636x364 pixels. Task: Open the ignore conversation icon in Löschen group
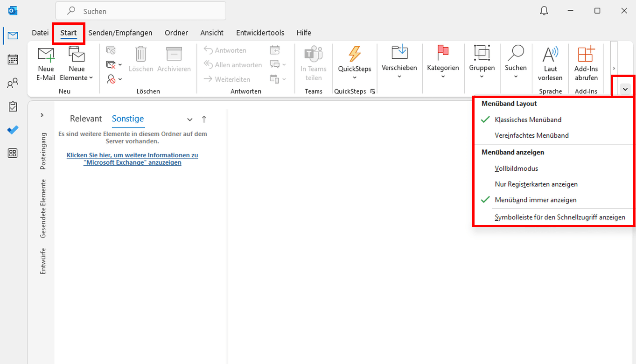111,50
